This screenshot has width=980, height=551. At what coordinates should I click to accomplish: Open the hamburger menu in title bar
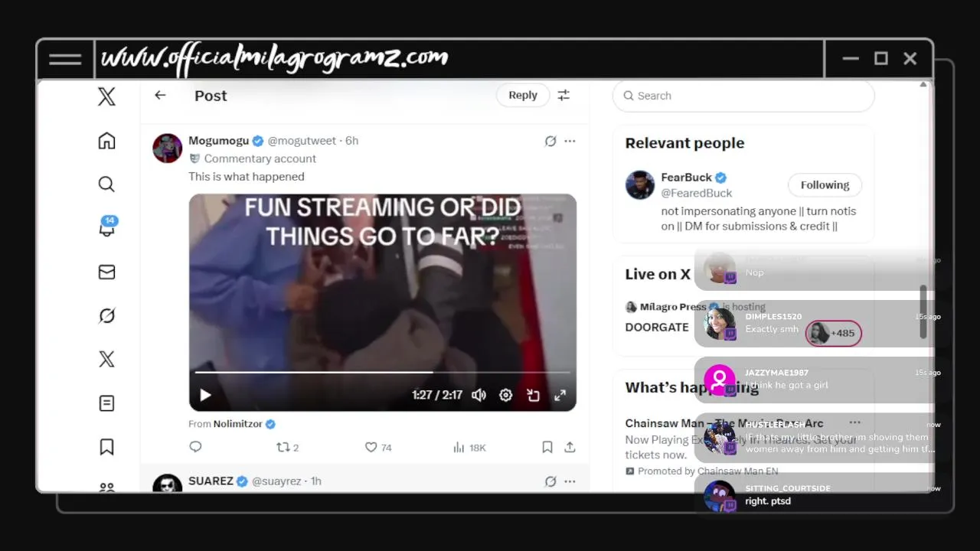point(65,59)
